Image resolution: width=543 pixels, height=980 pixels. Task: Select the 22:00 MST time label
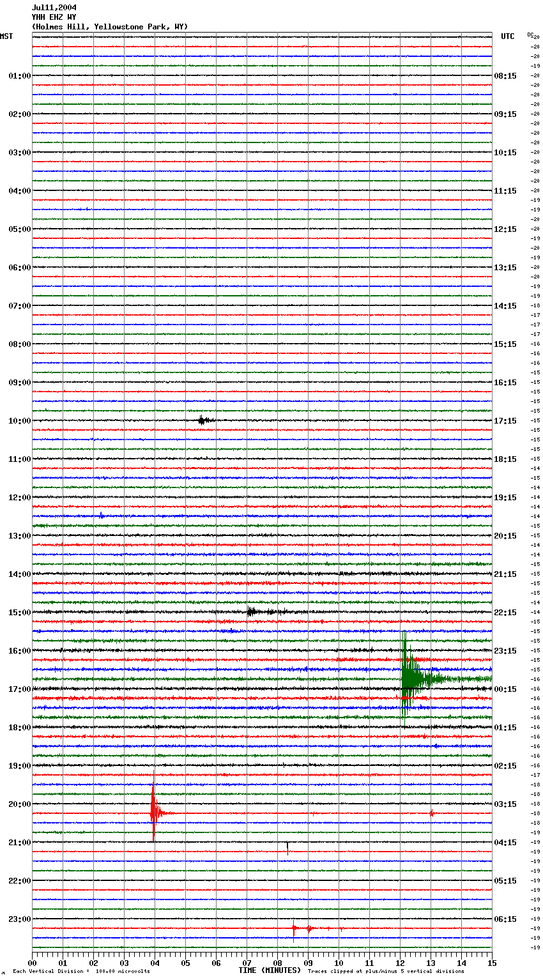click(x=19, y=881)
